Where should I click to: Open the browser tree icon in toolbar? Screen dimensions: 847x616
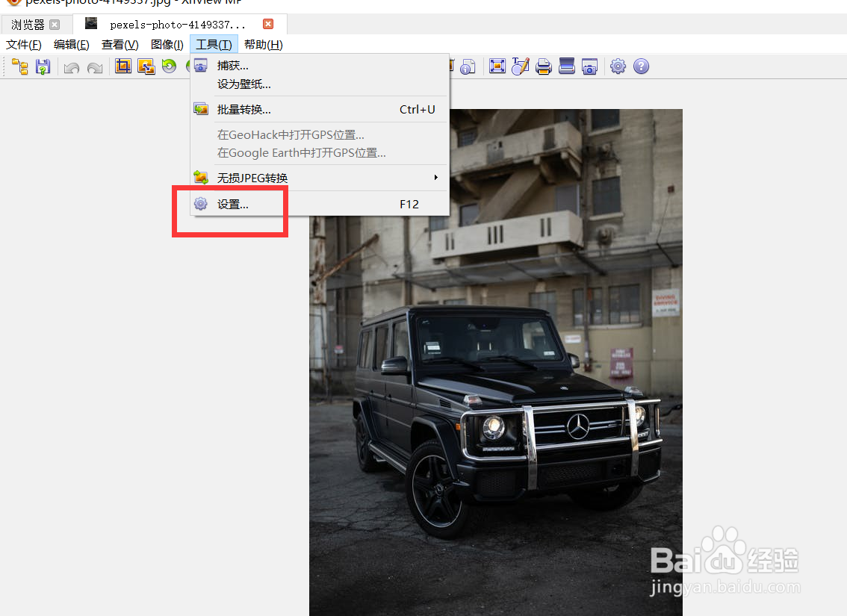point(20,66)
